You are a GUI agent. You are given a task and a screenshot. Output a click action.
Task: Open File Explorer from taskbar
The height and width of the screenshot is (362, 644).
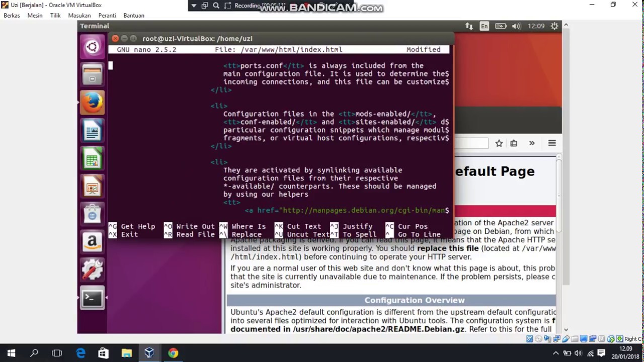click(x=126, y=353)
